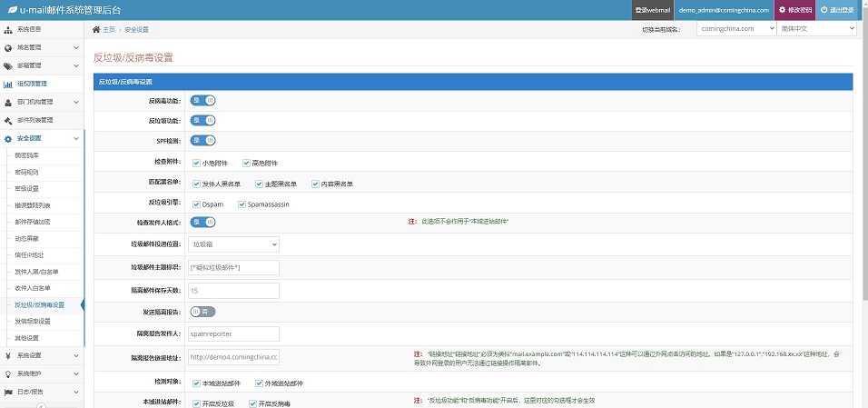Click the gavel icon beside 邮件列表管理
Screen dimensions: 868x408
[x=8, y=120]
